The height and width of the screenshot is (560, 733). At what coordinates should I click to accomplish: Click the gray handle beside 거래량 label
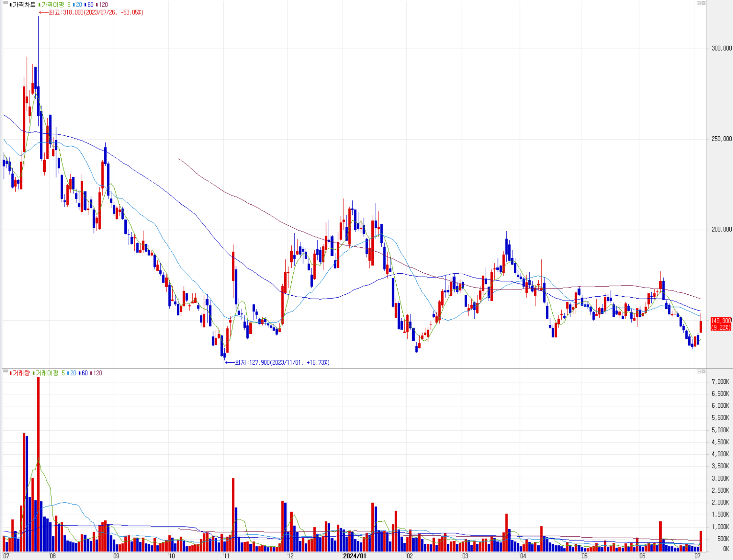5,371
